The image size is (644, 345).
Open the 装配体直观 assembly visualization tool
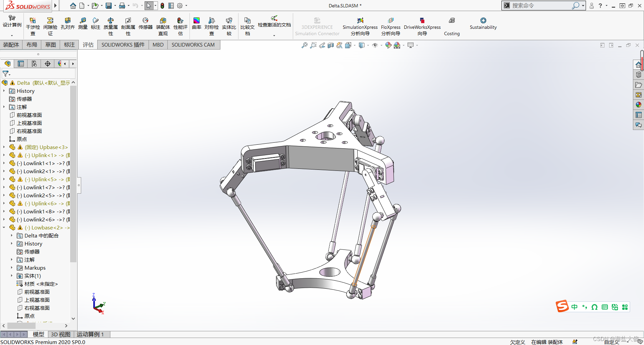tap(163, 26)
